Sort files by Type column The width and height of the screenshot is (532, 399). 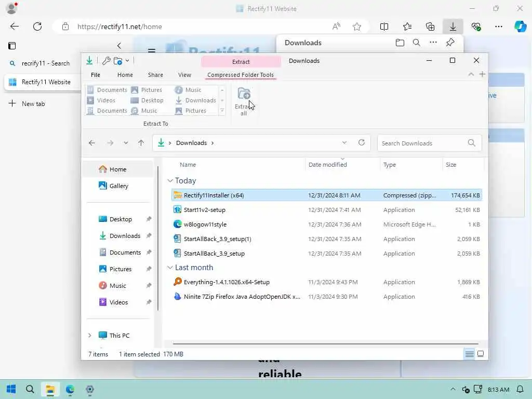click(390, 165)
